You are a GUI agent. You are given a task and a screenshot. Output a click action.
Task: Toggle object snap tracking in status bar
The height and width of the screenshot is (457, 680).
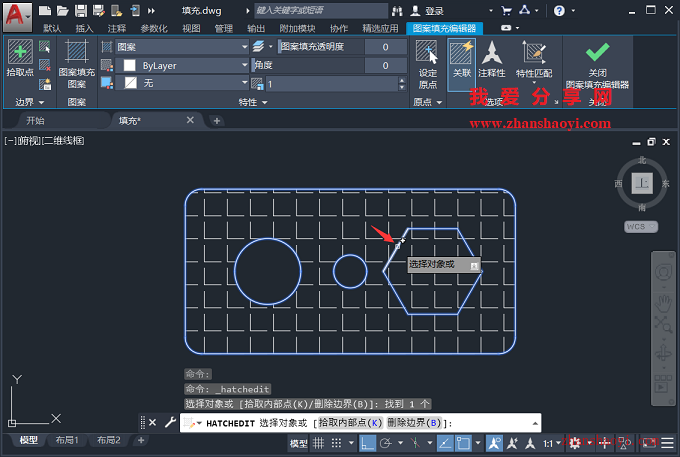[445, 443]
